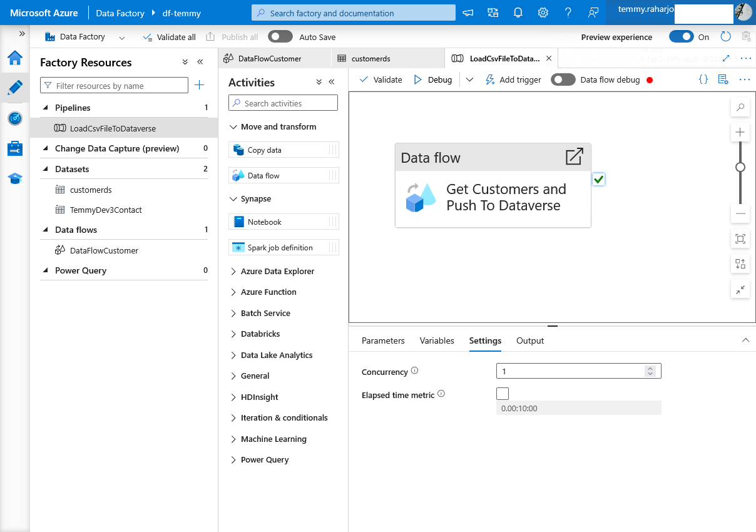Expand all resources double-chevron in Factory Resources
Screen dimensions: 756x532
click(185, 62)
